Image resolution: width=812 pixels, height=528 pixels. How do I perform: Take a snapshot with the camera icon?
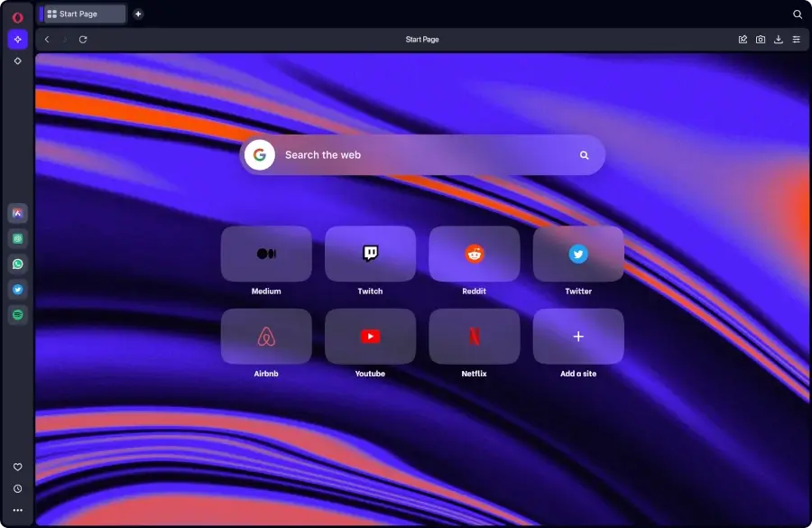(x=761, y=39)
